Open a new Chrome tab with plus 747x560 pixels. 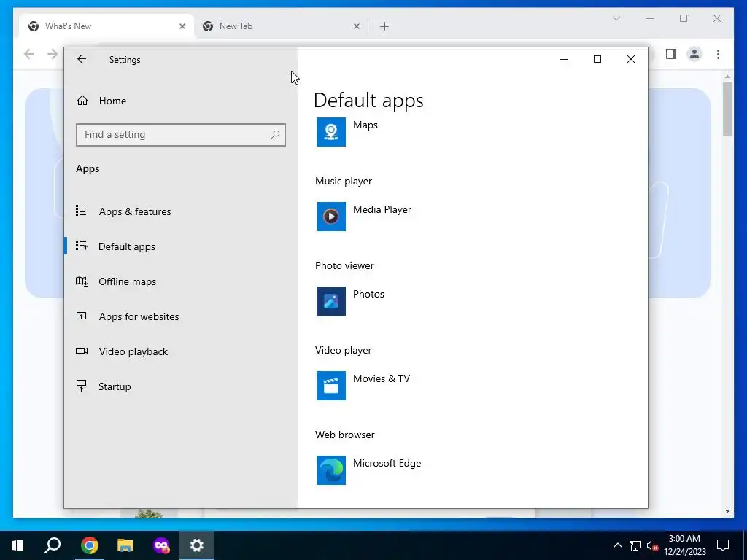[x=384, y=26]
